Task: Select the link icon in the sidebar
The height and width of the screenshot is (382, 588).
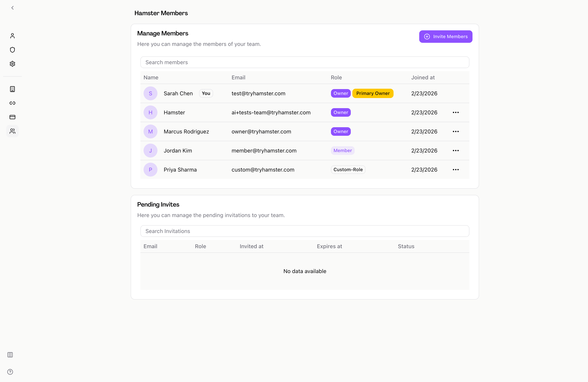Action: [x=12, y=103]
